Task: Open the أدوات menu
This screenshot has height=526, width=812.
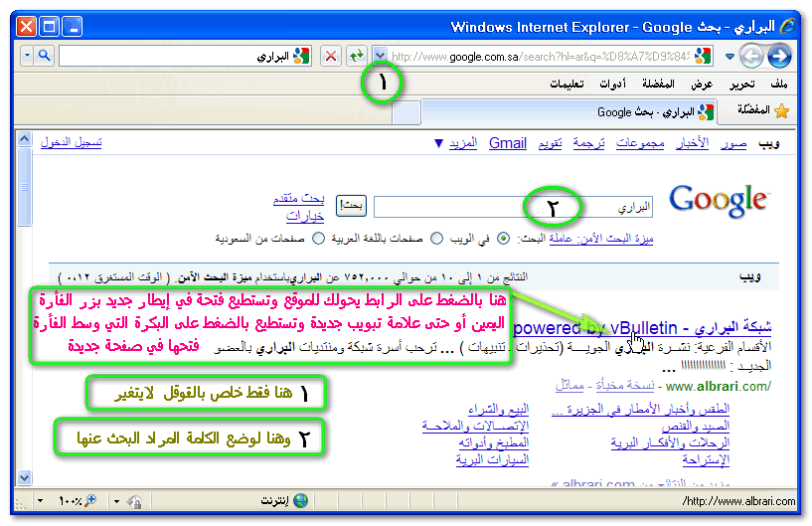Action: click(612, 84)
